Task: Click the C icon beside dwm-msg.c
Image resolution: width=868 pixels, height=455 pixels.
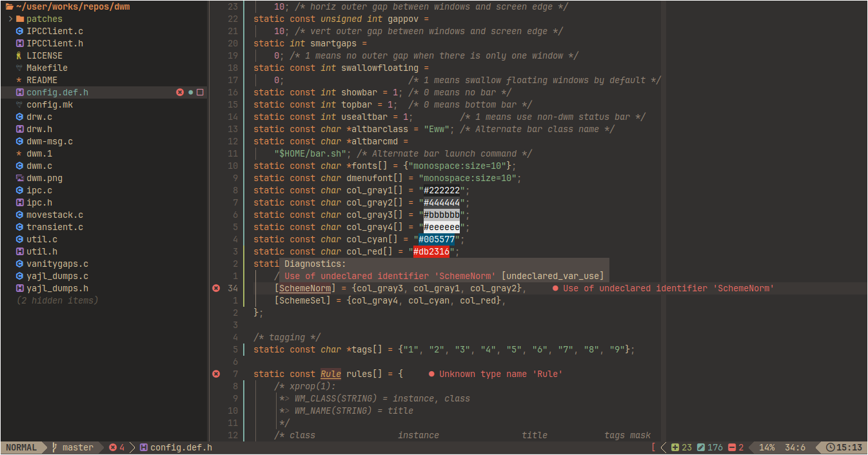Action: click(x=20, y=141)
